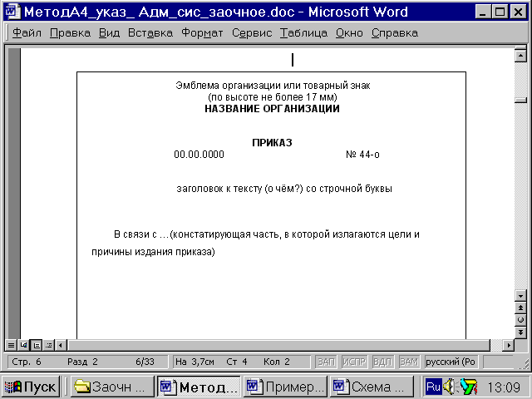Click the vertical scroll down arrow
Viewport: 532px width, 399px height.
click(x=520, y=296)
